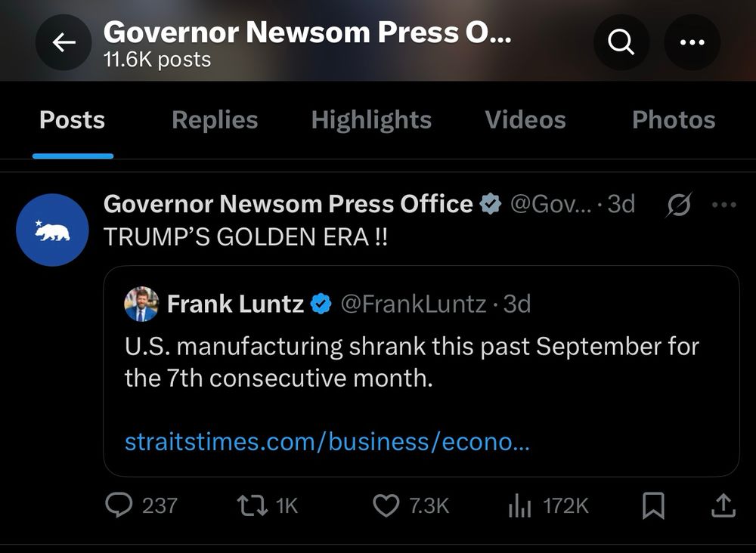Open profile search magnifier icon
This screenshot has width=756, height=553.
click(621, 43)
